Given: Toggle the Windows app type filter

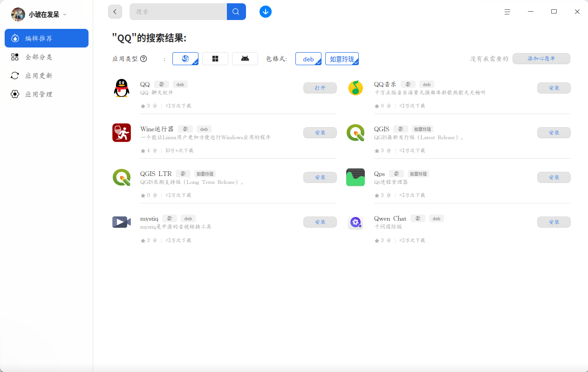Looking at the screenshot, I should [215, 59].
